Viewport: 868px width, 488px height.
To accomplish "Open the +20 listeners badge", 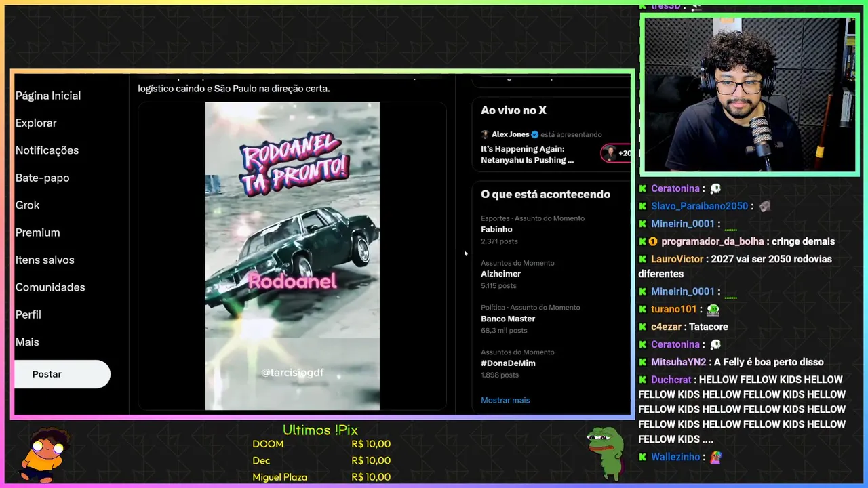I will pos(616,153).
